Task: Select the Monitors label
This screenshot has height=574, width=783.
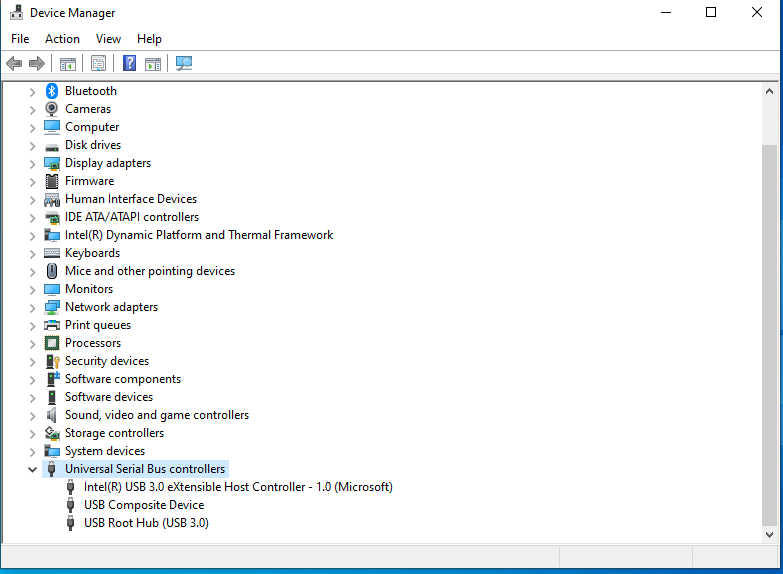Action: [x=89, y=289]
